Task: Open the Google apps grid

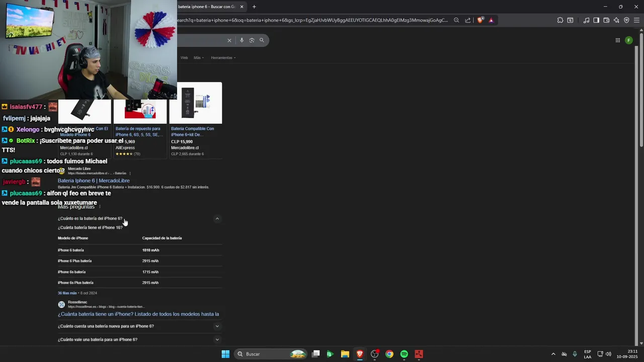Action: pos(617,40)
